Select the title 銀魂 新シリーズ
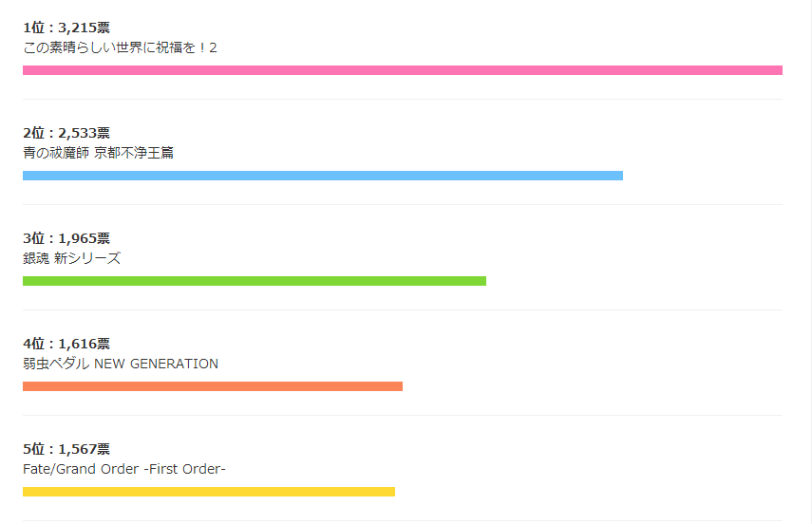 pyautogui.click(x=71, y=258)
